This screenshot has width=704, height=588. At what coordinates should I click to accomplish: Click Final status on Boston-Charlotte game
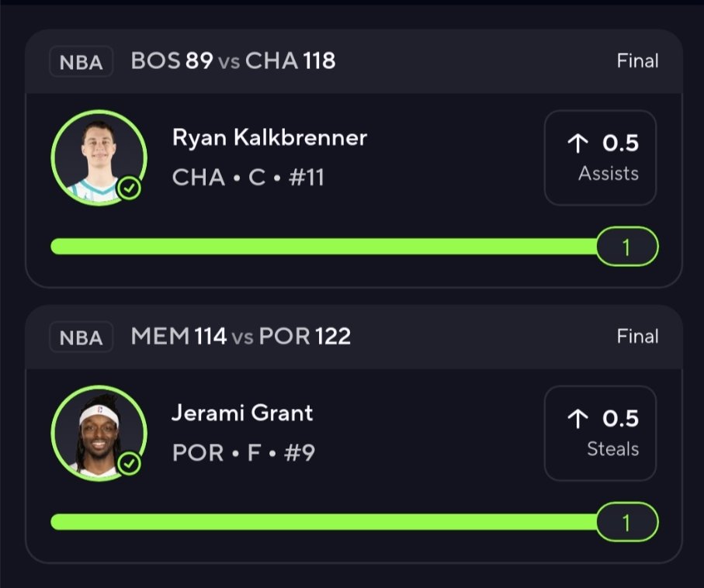(637, 61)
